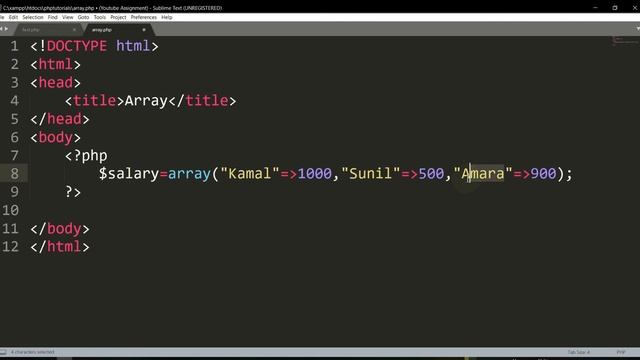Click the 'array' function keyword
Image resolution: width=640 pixels, height=360 pixels.
[x=189, y=174]
